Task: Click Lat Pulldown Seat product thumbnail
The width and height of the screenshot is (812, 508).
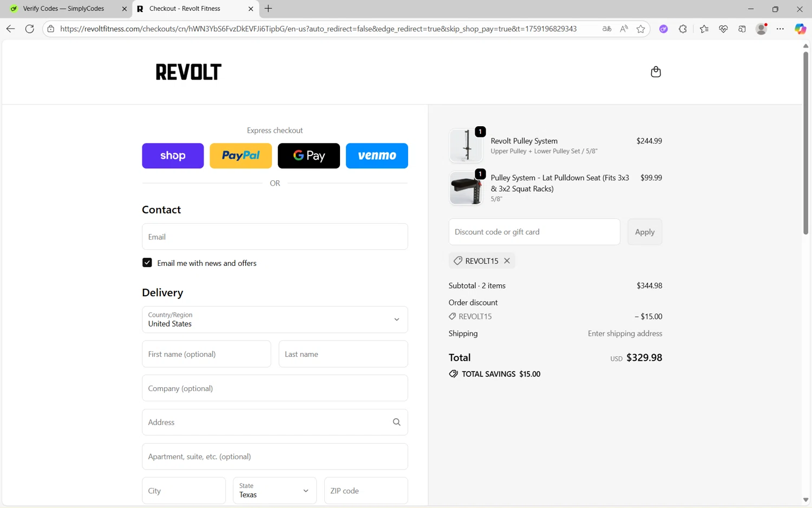Action: click(466, 188)
